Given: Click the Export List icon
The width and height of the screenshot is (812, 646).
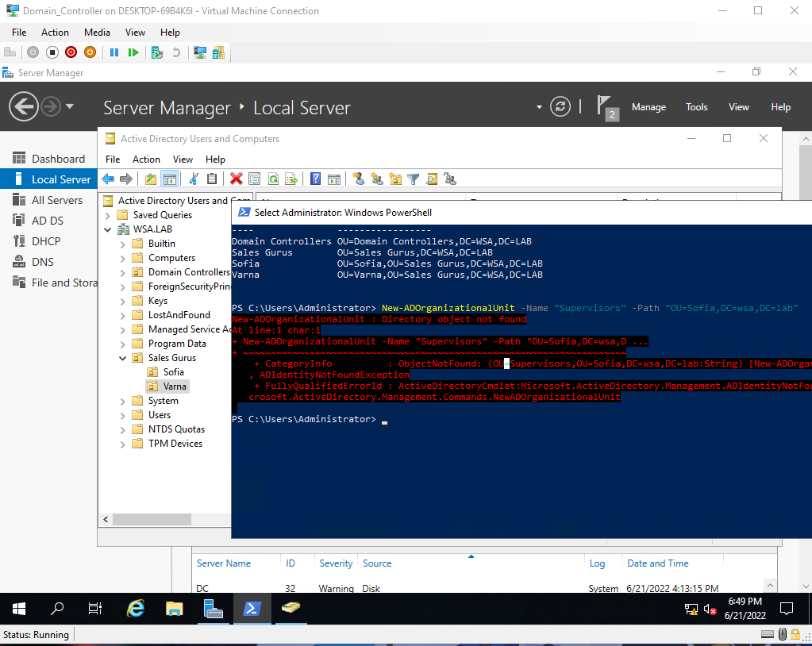Looking at the screenshot, I should pyautogui.click(x=291, y=179).
